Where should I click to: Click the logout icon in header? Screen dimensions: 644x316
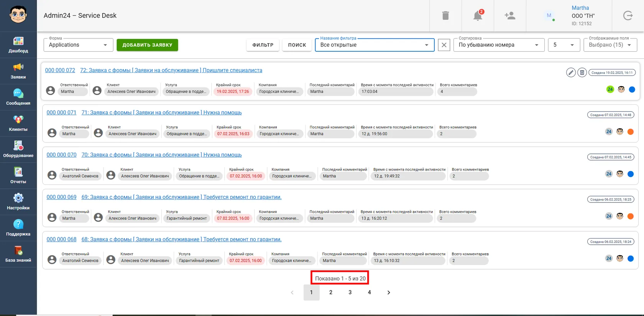[628, 16]
